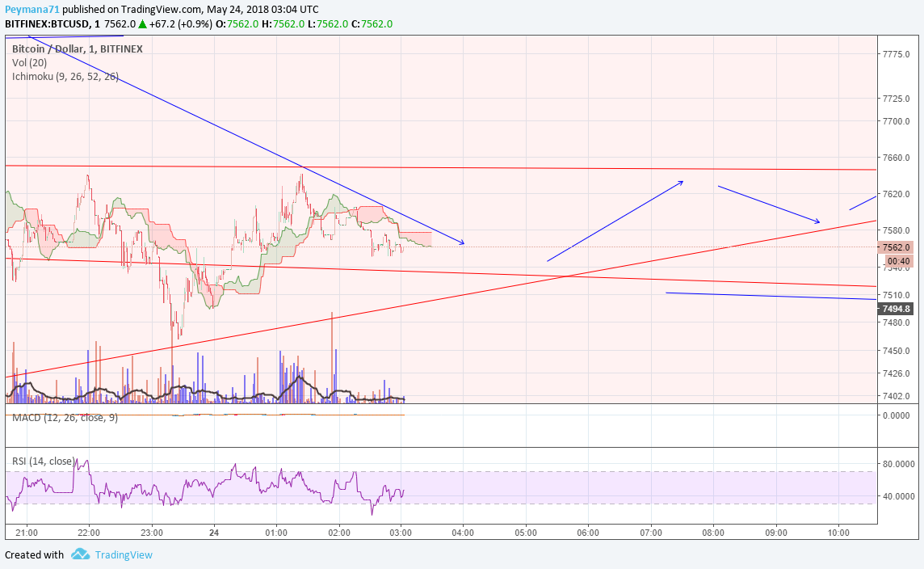Click the H:7562.0 high value in header
This screenshot has width=924, height=569.
coord(283,24)
